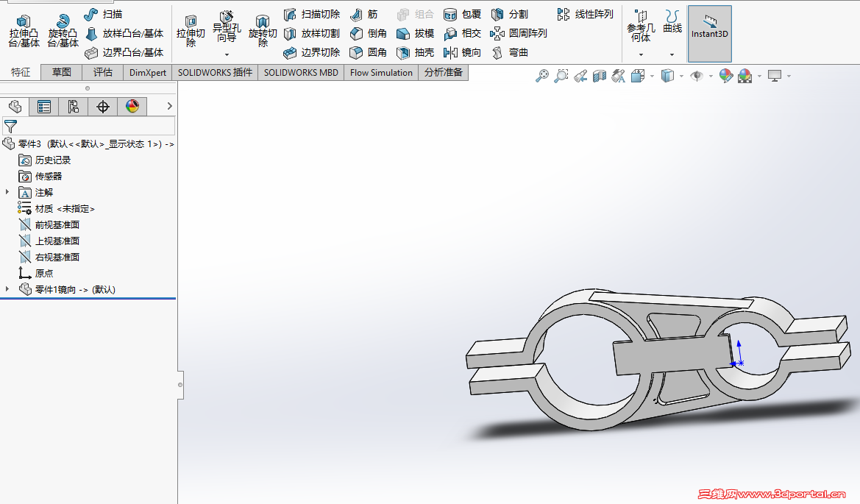Open the Hole Wizard tool (异型孔向导)
This screenshot has height=504, width=860.
227,27
